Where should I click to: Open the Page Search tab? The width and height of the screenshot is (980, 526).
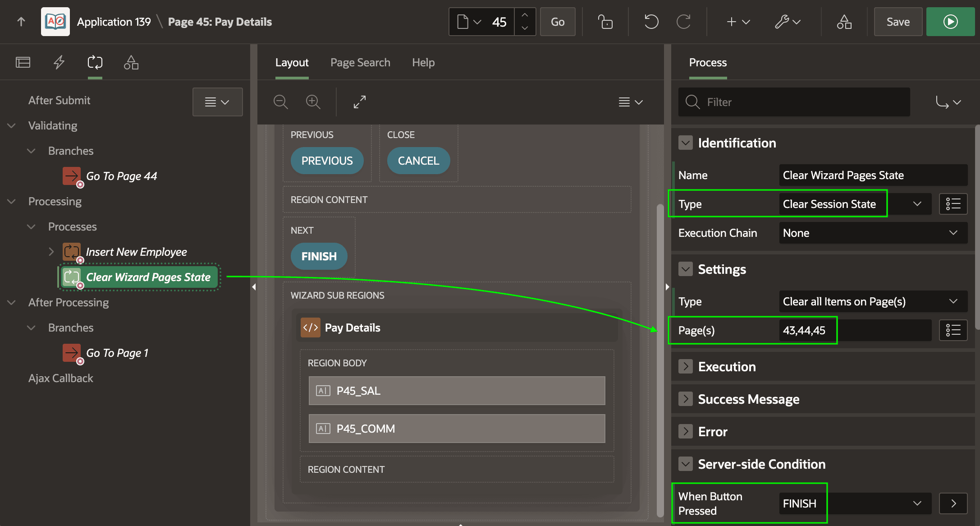click(x=360, y=62)
